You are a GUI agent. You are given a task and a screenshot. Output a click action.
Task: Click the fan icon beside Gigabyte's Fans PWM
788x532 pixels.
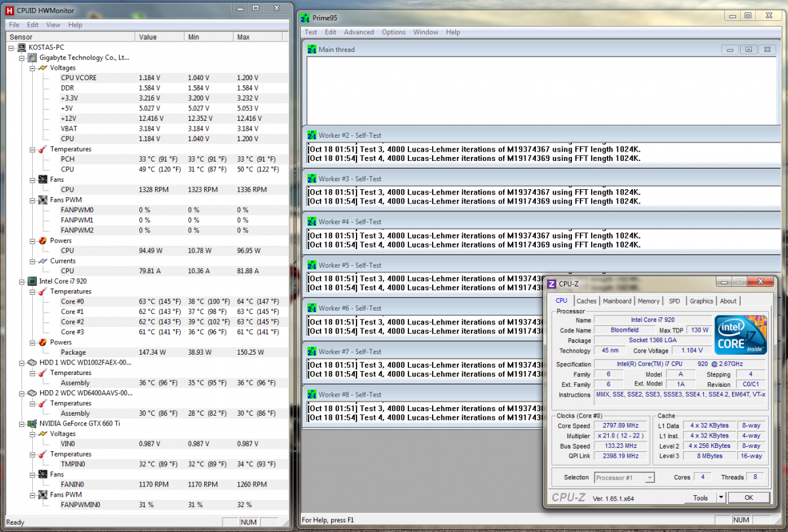[43, 200]
